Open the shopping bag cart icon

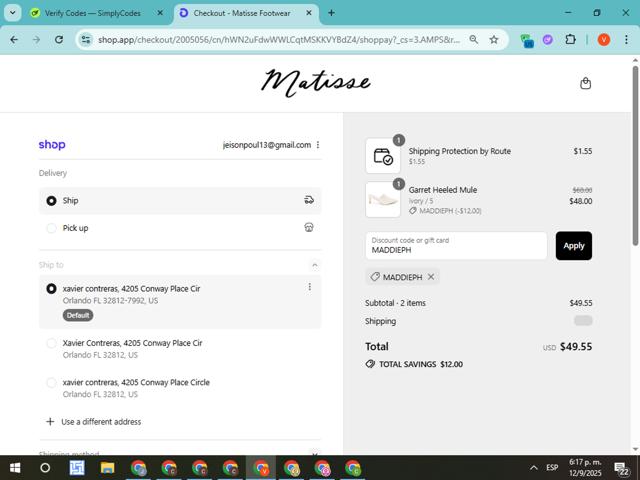(585, 83)
